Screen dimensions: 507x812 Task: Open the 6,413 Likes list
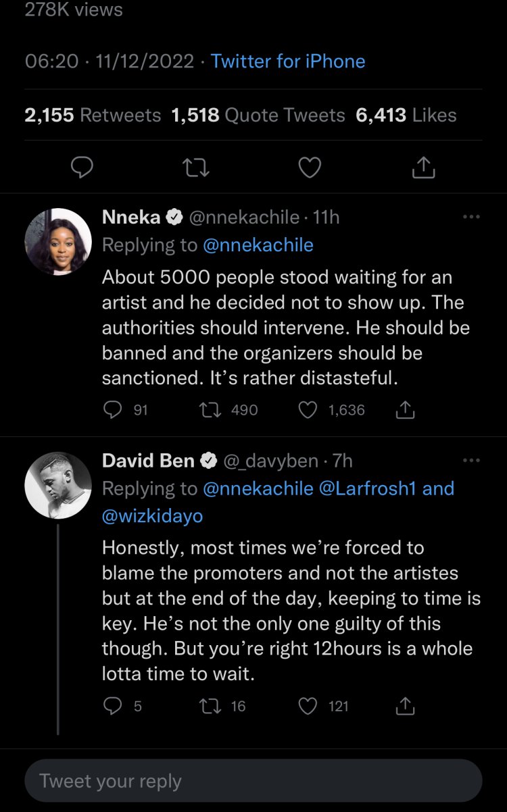coord(406,116)
